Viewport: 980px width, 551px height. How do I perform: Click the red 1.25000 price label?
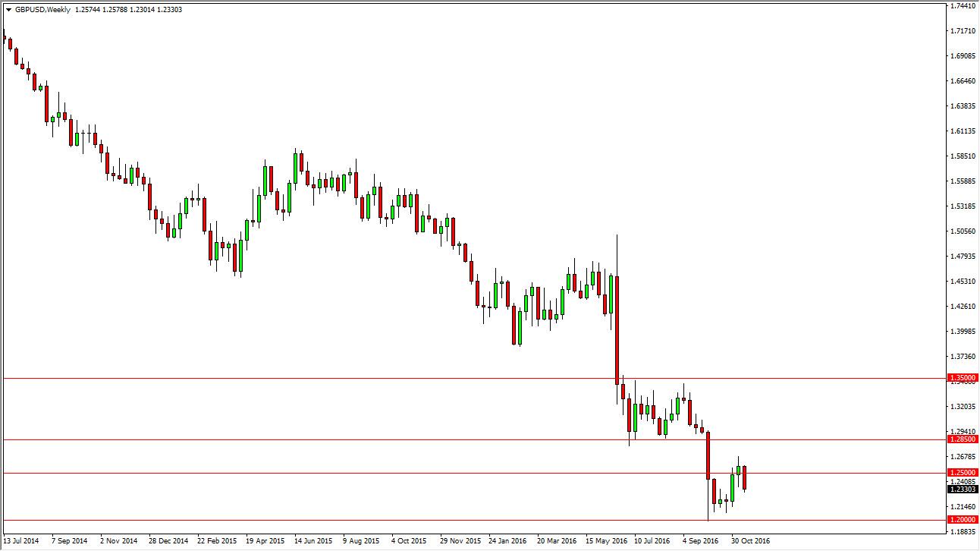click(x=963, y=472)
